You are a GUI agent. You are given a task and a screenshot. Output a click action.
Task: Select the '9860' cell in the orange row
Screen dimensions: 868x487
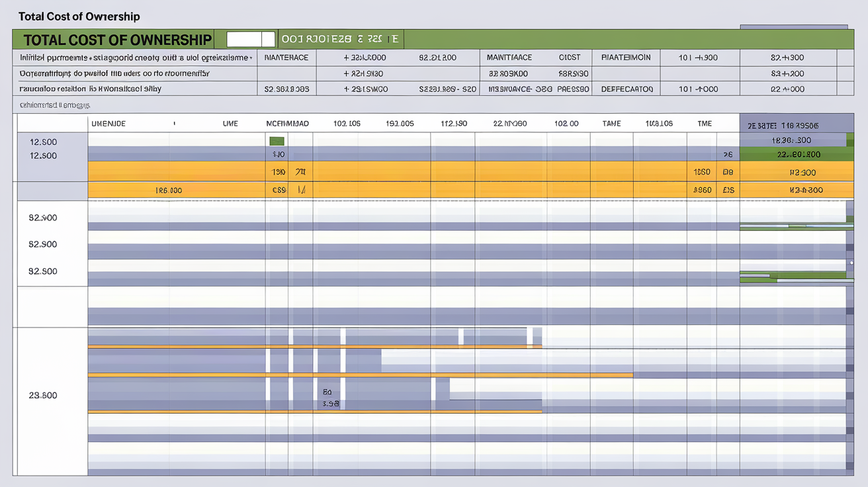[x=701, y=191]
